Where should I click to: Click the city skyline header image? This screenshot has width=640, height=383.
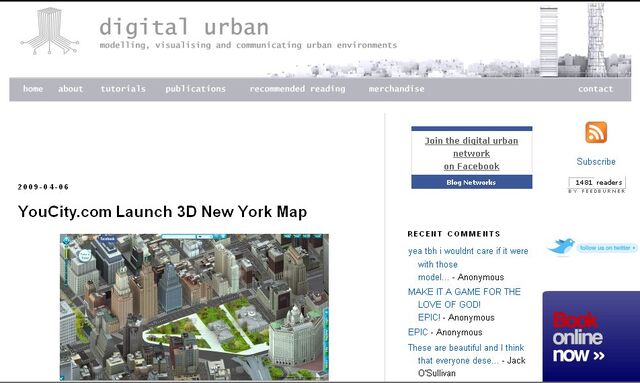tap(449, 41)
